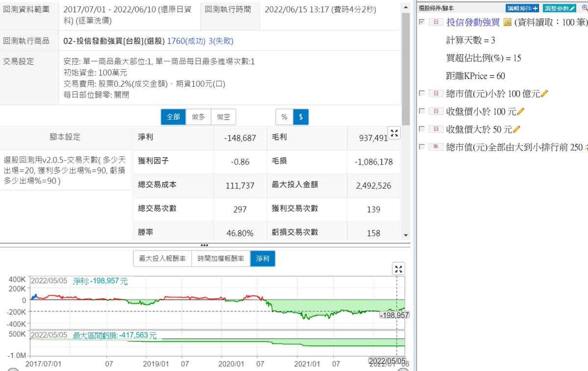
Task: Edit the 收盤價小於 100 元 condition pencil
Action: [x=521, y=112]
